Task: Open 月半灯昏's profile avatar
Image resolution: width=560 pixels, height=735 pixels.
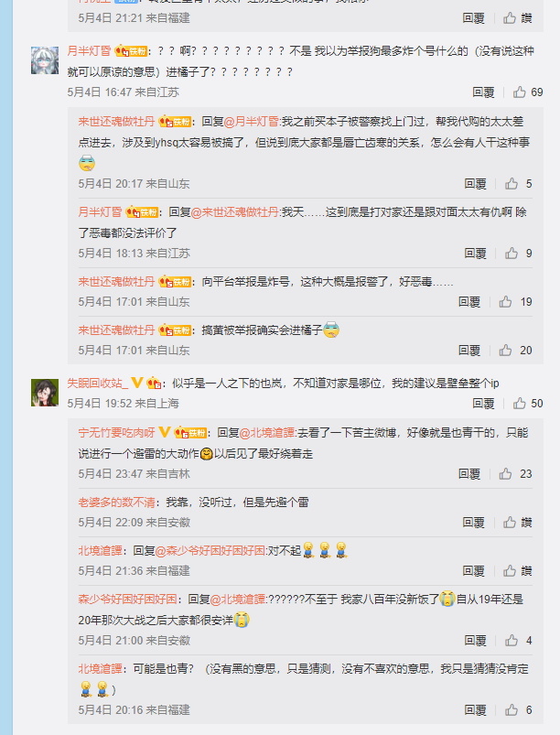Action: point(45,60)
